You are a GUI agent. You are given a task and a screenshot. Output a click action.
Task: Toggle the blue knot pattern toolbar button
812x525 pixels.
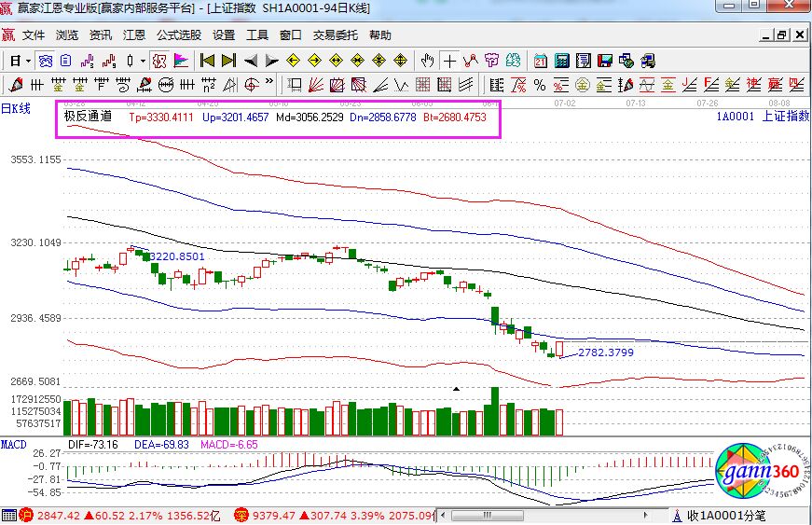point(44,61)
